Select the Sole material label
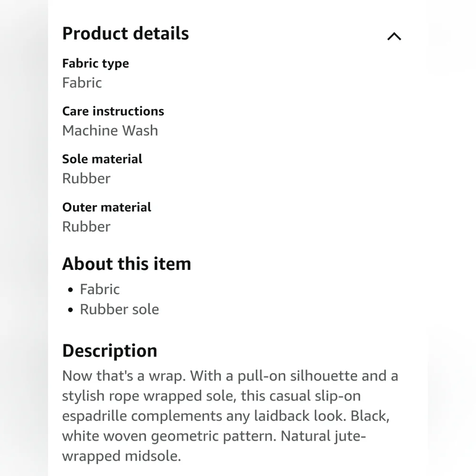This screenshot has width=476, height=476. pos(102,159)
